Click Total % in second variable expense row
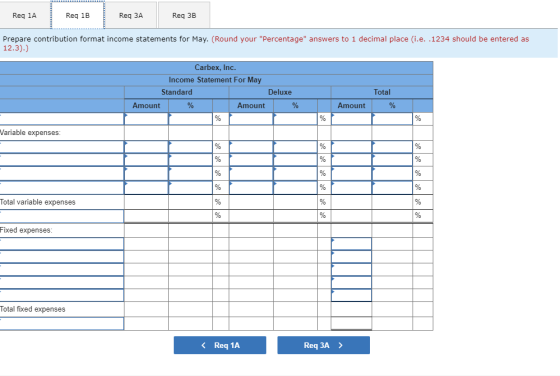This screenshot has width=560, height=376. click(x=392, y=160)
